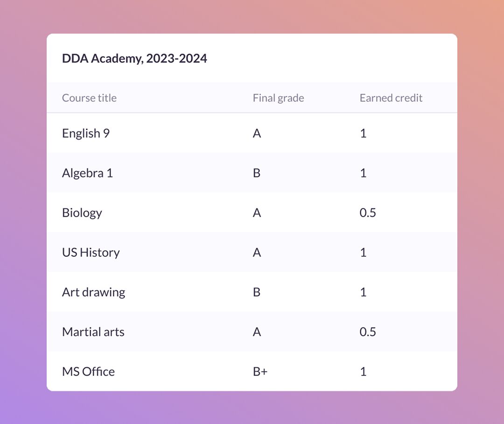The height and width of the screenshot is (424, 504).
Task: Select the A grade in Biology row
Action: pyautogui.click(x=257, y=213)
